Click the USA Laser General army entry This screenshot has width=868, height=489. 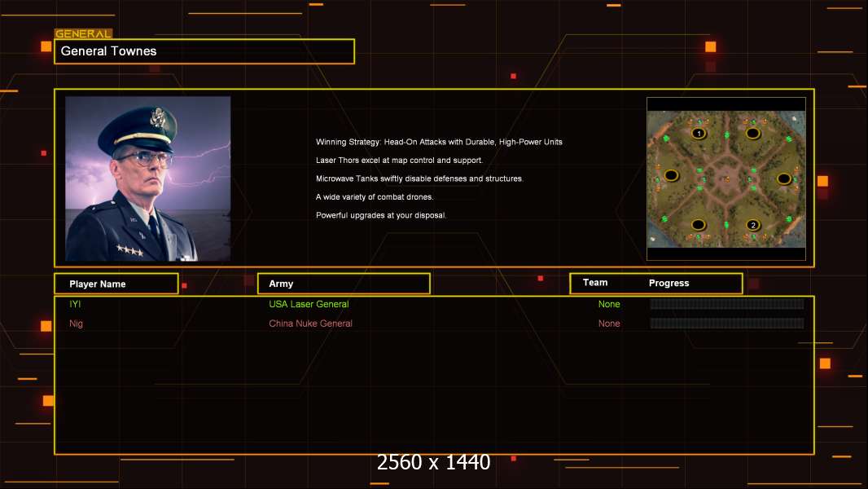(309, 304)
